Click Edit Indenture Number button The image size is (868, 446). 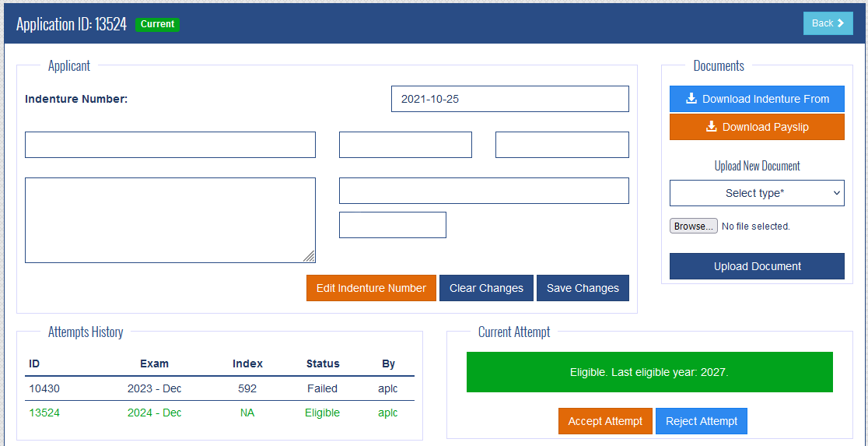(x=371, y=288)
